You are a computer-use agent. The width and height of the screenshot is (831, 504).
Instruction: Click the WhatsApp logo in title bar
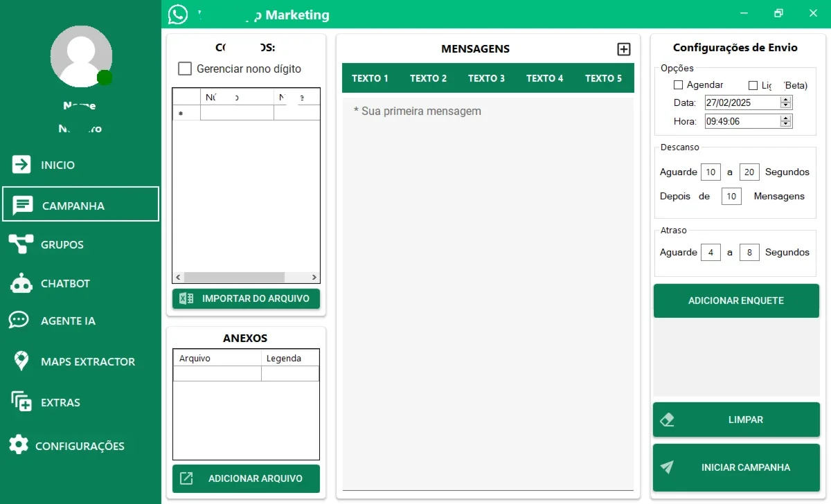click(x=178, y=14)
